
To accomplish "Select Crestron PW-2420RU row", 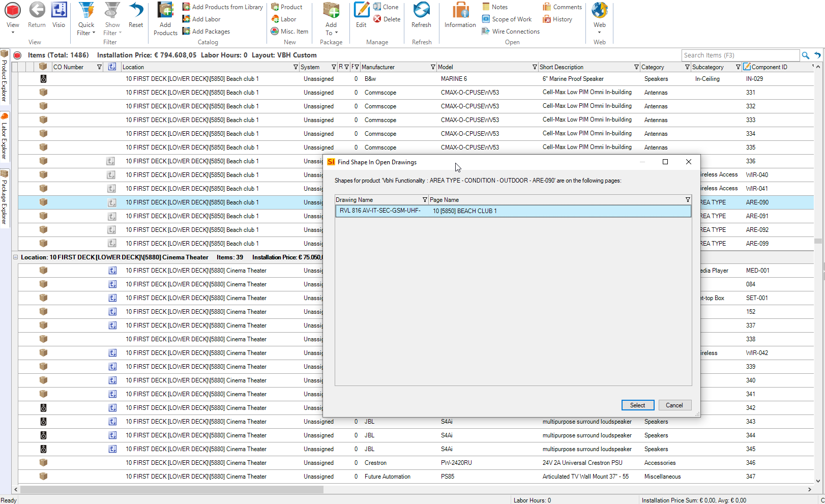I will tap(416, 463).
